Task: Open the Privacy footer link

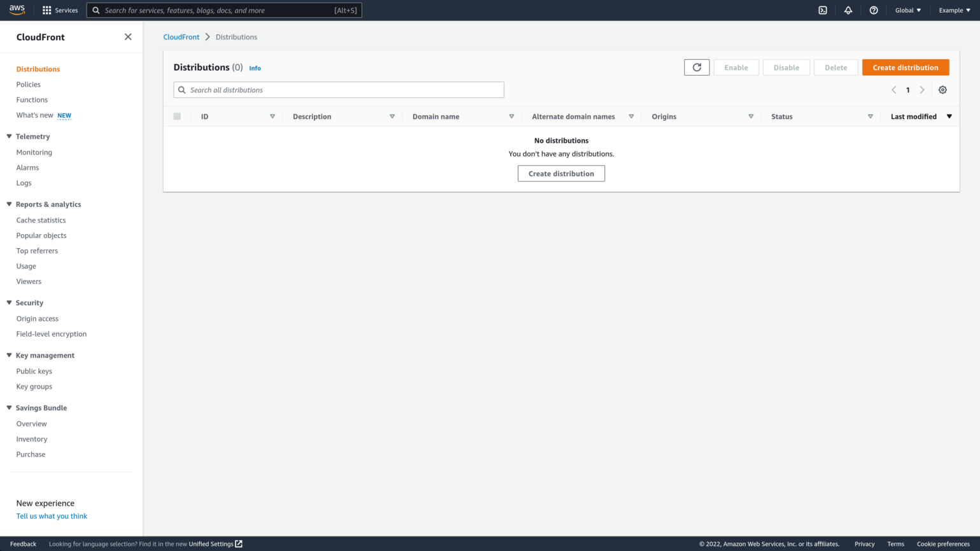Action: pyautogui.click(x=864, y=544)
